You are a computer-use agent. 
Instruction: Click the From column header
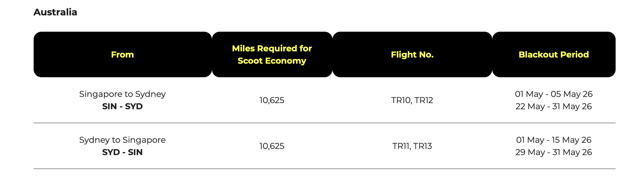(x=122, y=55)
